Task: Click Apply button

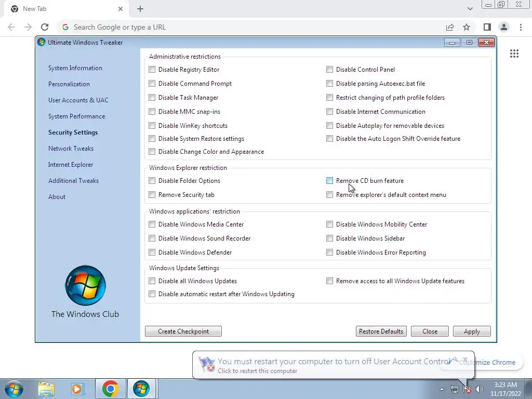Action: click(472, 331)
